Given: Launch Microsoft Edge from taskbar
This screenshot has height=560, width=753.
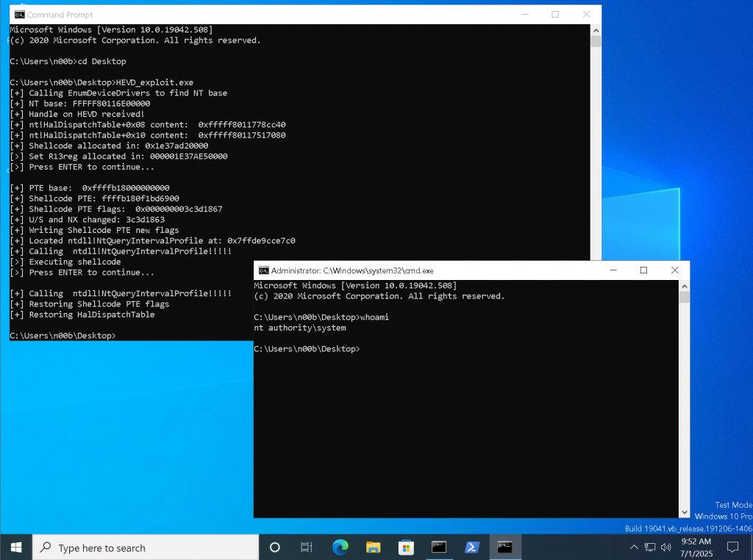Looking at the screenshot, I should pyautogui.click(x=340, y=547).
